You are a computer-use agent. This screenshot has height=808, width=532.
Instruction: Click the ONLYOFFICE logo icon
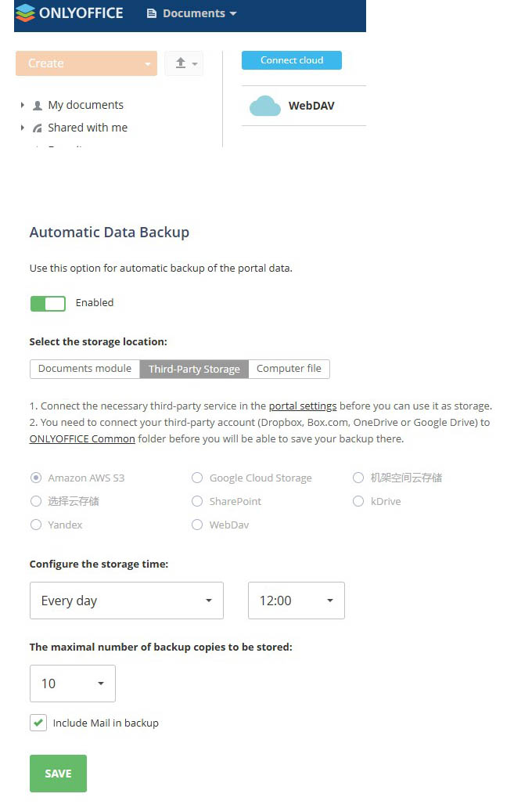coord(25,13)
